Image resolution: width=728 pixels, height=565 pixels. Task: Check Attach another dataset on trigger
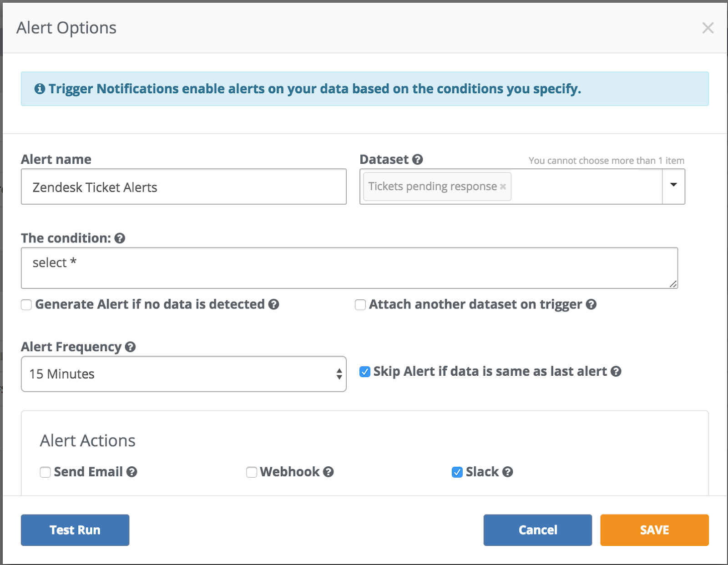(x=359, y=305)
